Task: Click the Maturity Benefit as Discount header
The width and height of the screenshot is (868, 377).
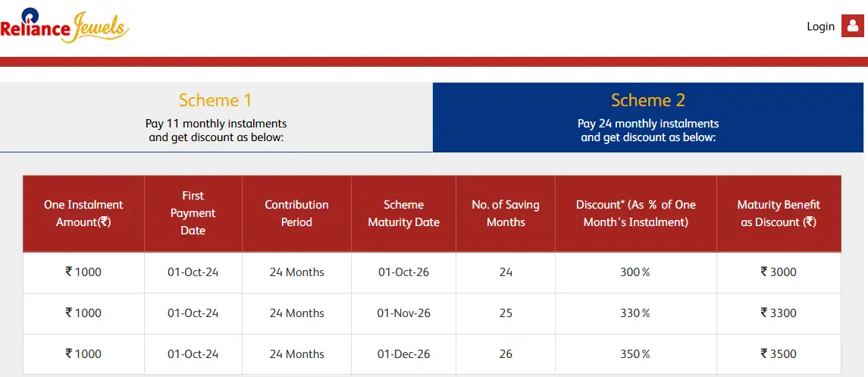Action: pos(779,213)
